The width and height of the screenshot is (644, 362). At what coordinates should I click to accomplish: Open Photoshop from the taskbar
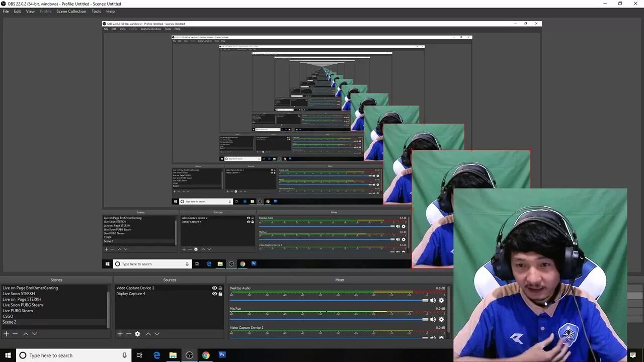point(222,355)
